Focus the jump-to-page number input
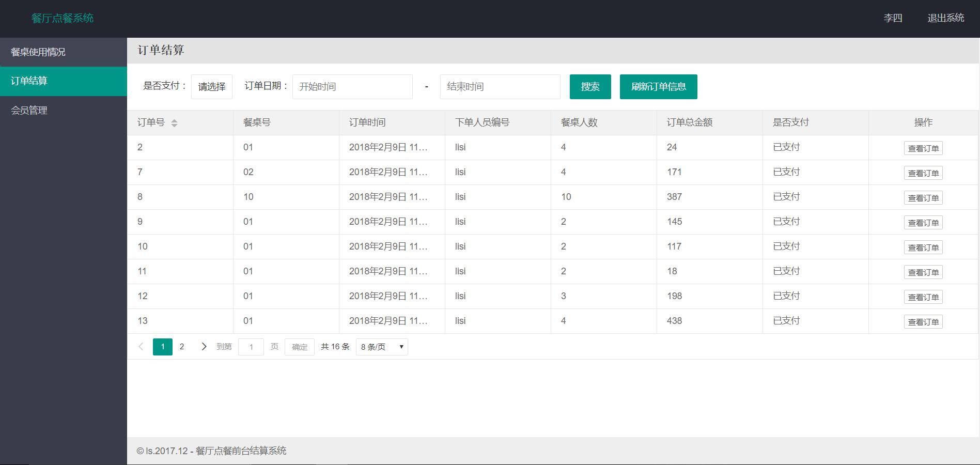 [251, 347]
